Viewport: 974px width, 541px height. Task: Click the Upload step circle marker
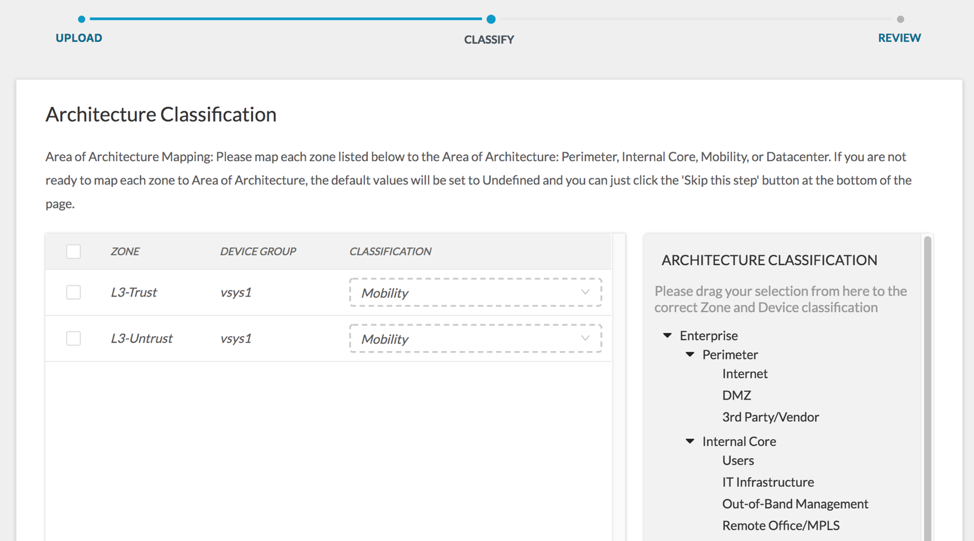82,19
